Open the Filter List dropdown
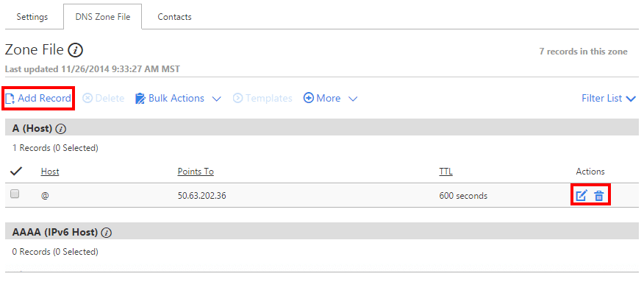 pos(609,99)
